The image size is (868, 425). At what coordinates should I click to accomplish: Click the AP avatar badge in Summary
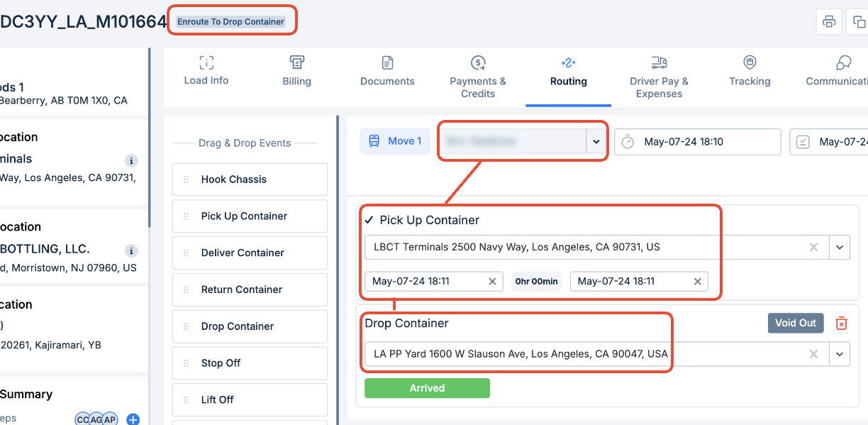coord(109,420)
